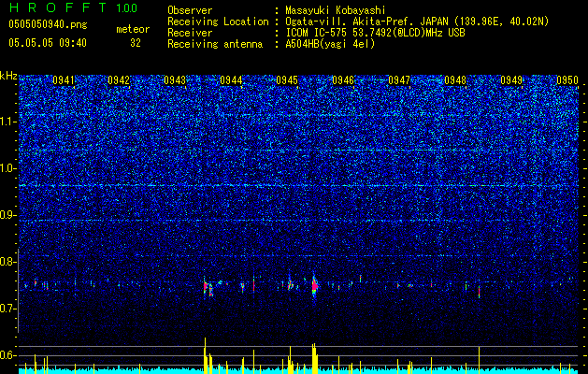Screen dimensions: 588x374
Task: Click the 0948 time marker
Action: [x=455, y=80]
